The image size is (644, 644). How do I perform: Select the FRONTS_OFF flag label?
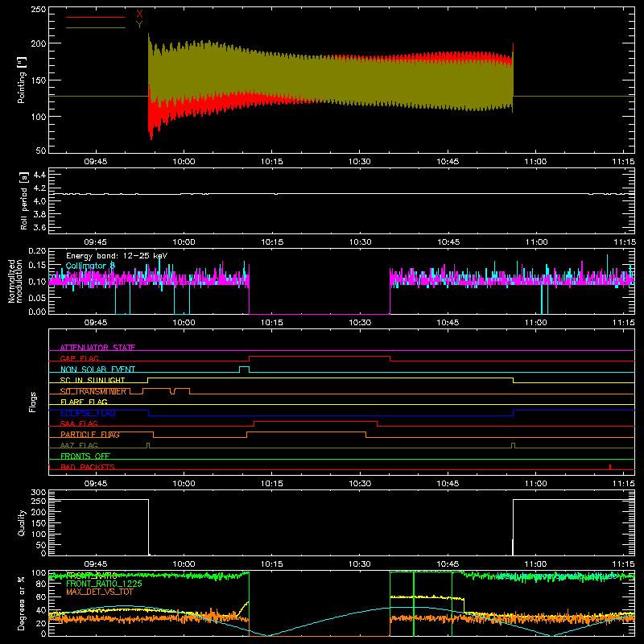click(85, 456)
